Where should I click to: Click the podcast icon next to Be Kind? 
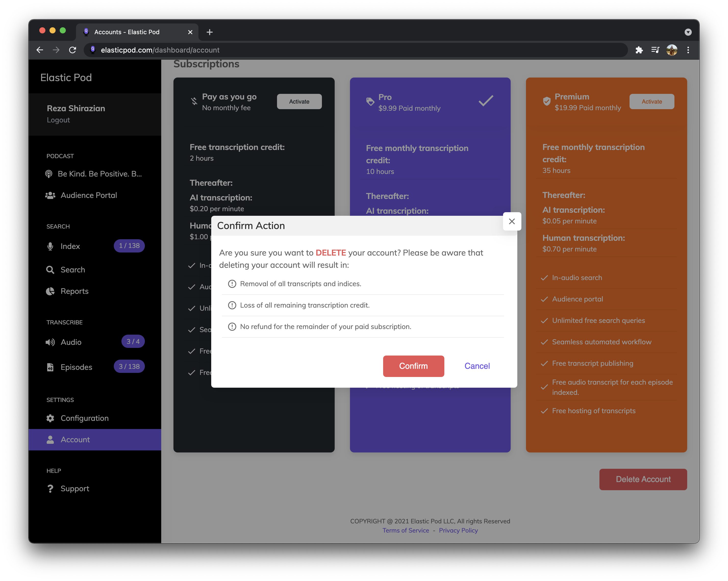tap(49, 174)
